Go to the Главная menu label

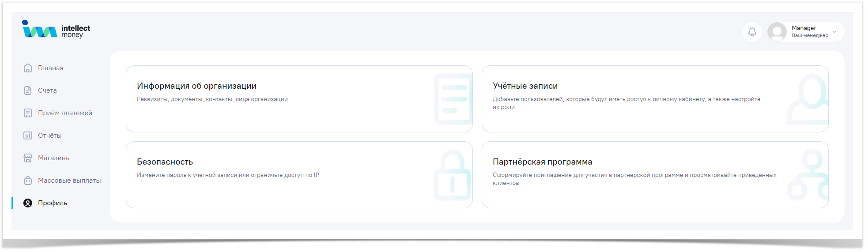pos(50,68)
